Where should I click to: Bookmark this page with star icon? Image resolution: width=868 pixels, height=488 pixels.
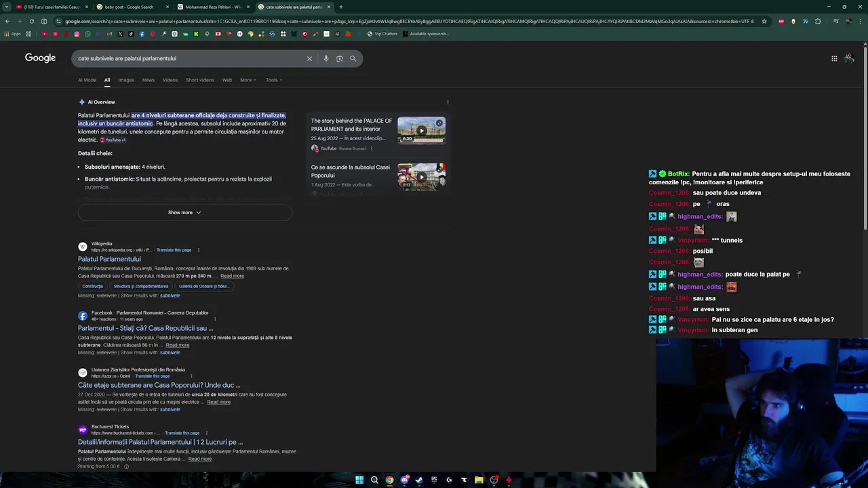[764, 21]
